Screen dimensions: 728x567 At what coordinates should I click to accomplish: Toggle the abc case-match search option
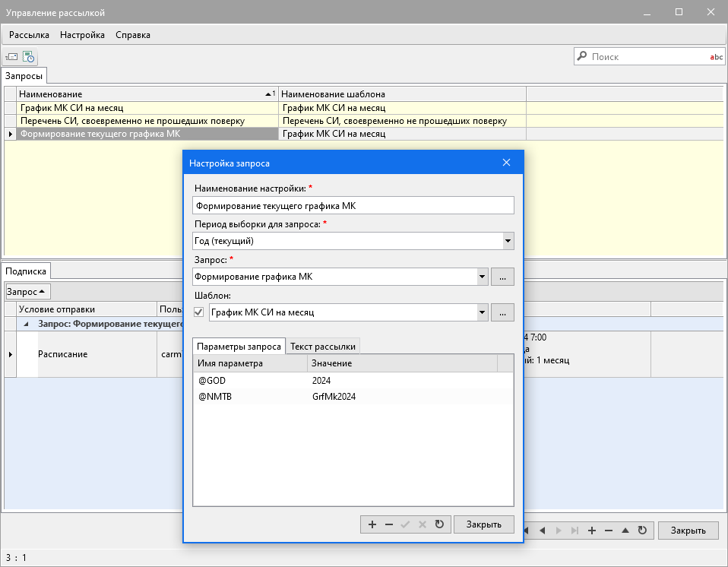tap(716, 57)
